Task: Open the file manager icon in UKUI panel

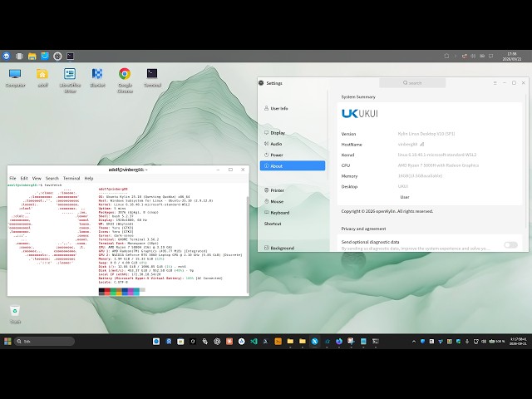Action: pos(32,56)
